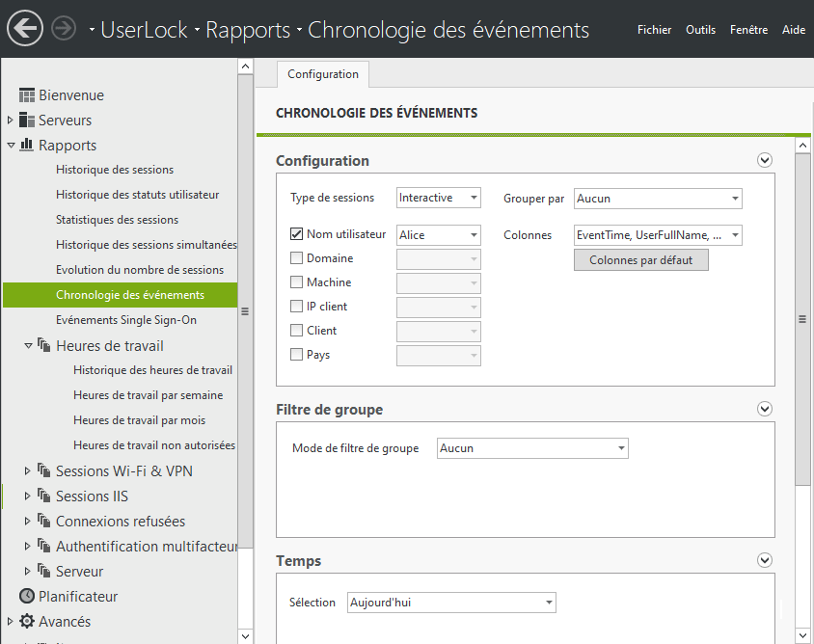Expand the Avancés tree node arrow

pyautogui.click(x=10, y=621)
